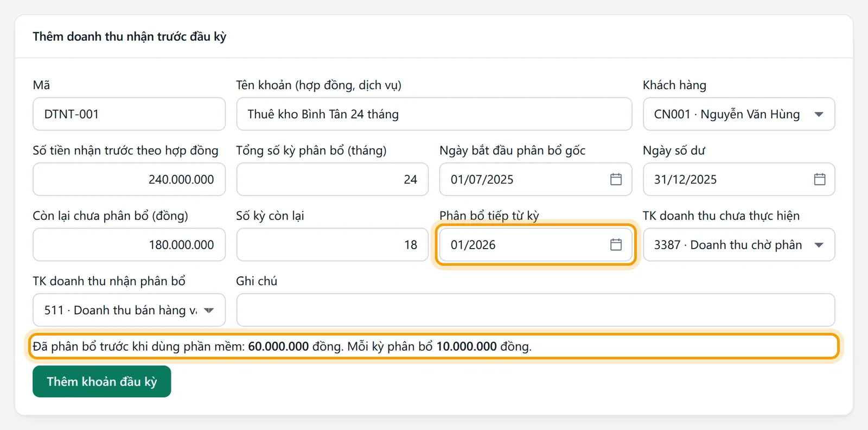Select the Số tiền nhận trước field 240.000.000
This screenshot has height=430, width=868.
click(129, 179)
